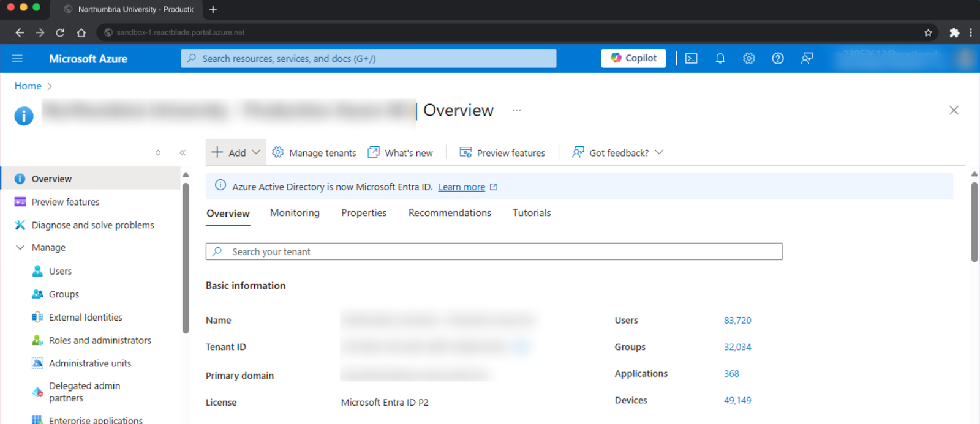Collapse the left sidebar menu
Viewport: 980px width, 424px height.
click(x=183, y=153)
